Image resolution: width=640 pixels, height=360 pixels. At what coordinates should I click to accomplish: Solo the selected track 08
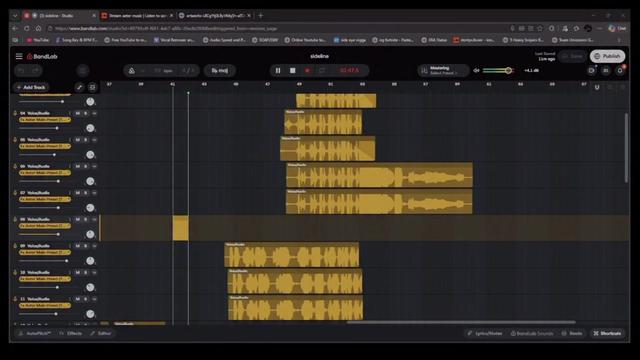pyautogui.click(x=86, y=219)
